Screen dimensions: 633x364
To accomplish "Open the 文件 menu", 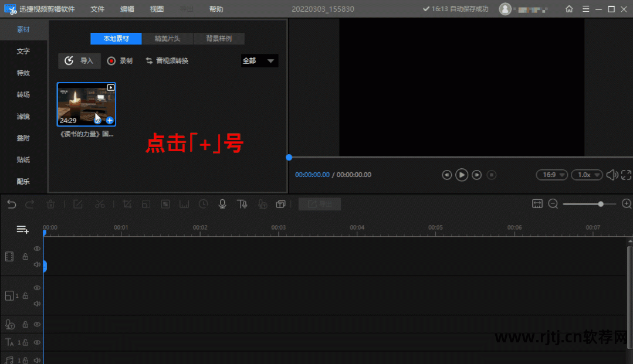I will (x=97, y=9).
